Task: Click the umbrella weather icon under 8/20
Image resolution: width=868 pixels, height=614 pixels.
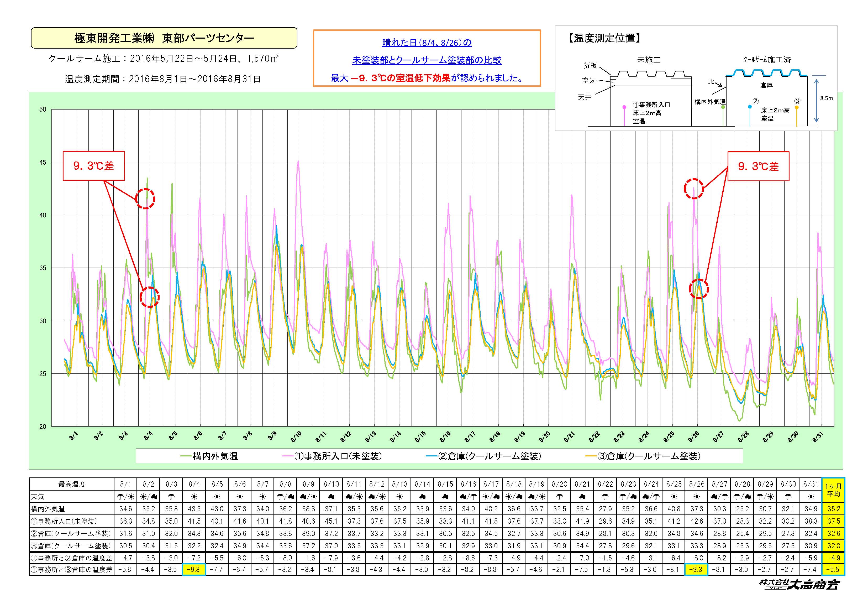Action: coord(560,496)
